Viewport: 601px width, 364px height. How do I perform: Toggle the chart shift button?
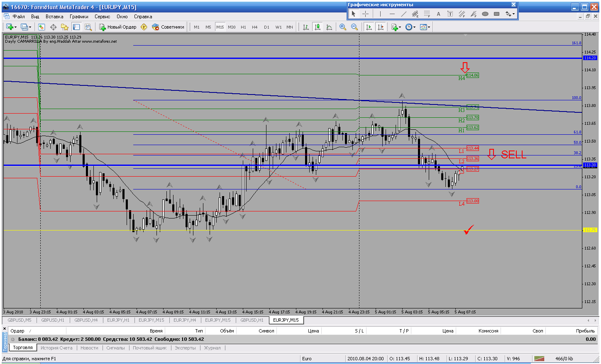coord(380,27)
